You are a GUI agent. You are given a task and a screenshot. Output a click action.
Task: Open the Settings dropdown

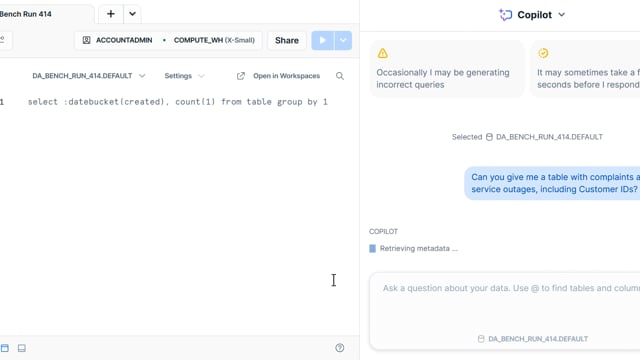(x=184, y=76)
